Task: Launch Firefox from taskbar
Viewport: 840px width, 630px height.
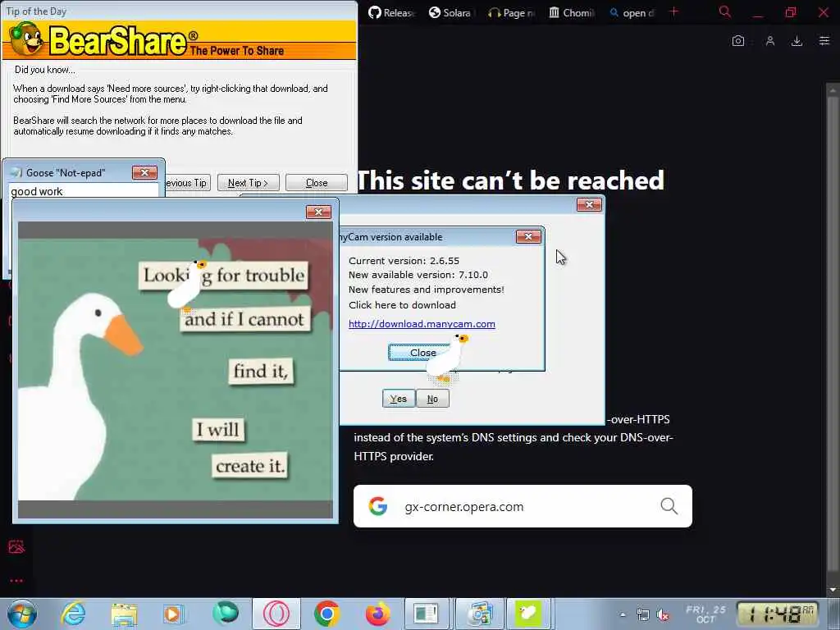Action: pyautogui.click(x=377, y=614)
